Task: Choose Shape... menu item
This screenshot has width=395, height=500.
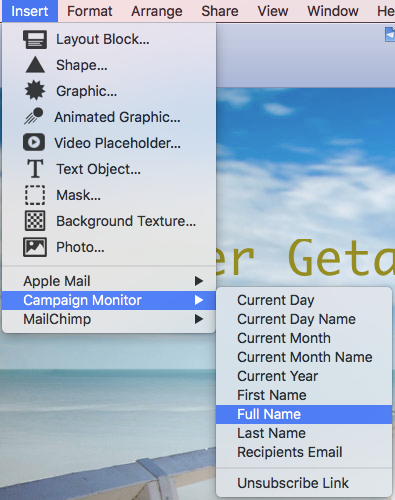Action: (x=109, y=65)
